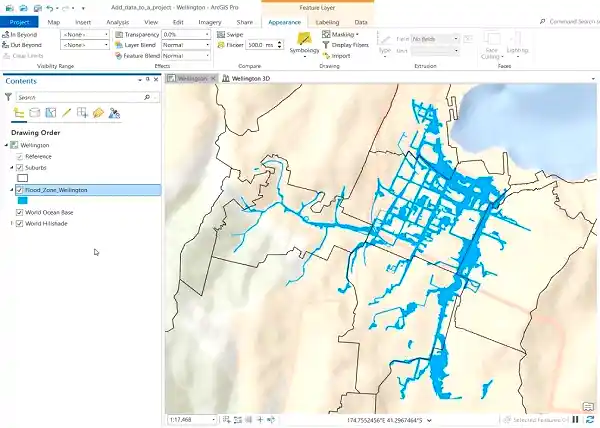Click the blue Flood_Zone_Wellington symbol swatch

(22, 200)
